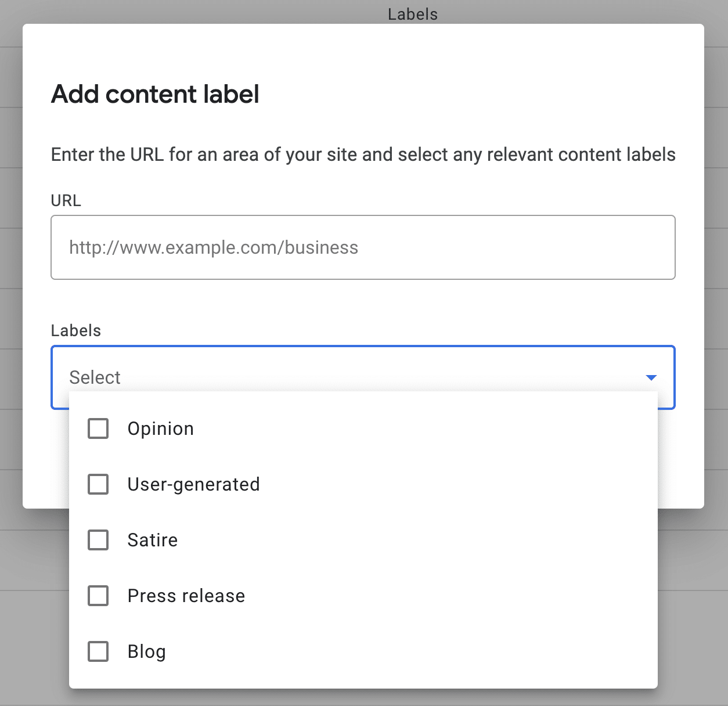Select the Satire option text
This screenshot has width=728, height=706.
tap(153, 540)
